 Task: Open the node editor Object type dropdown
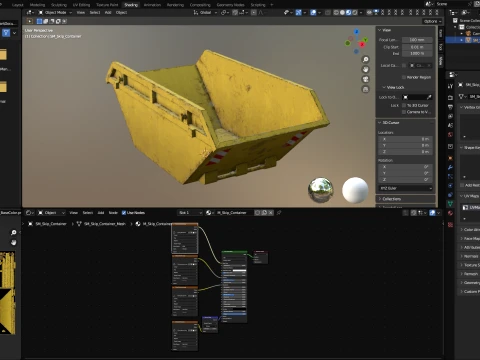51,213
